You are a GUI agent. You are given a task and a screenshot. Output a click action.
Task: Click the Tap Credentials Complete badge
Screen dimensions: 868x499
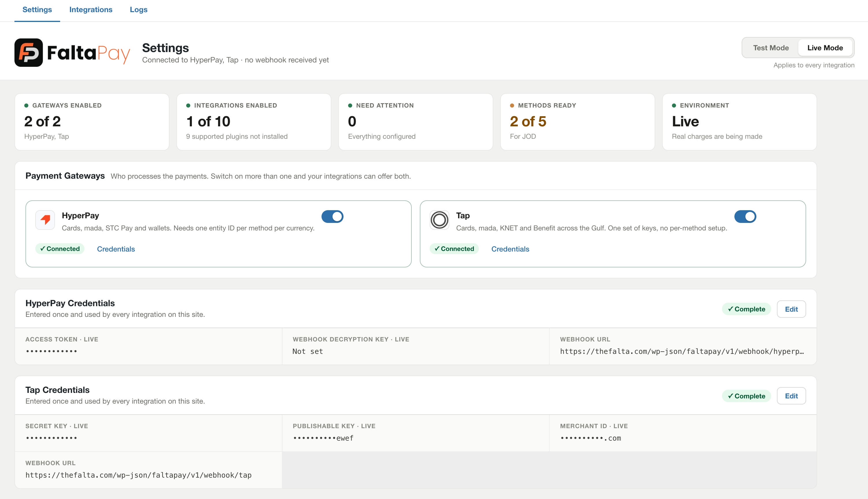tap(746, 396)
